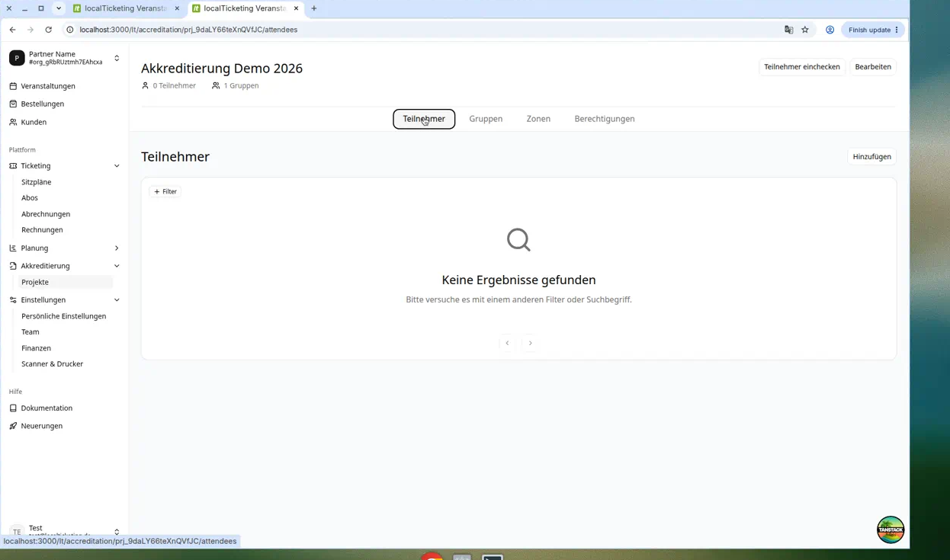Bookmark this page with the star icon

(x=805, y=30)
